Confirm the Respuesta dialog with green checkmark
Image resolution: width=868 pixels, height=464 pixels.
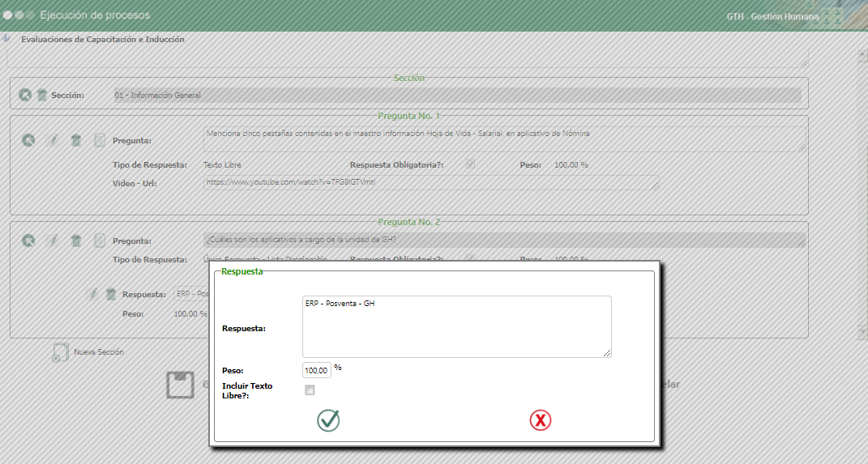pos(328,420)
